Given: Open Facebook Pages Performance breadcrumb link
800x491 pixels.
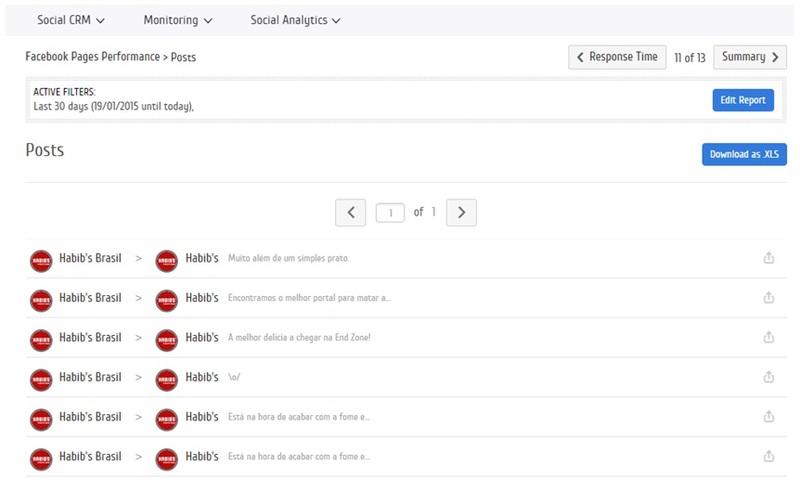Looking at the screenshot, I should tap(92, 57).
